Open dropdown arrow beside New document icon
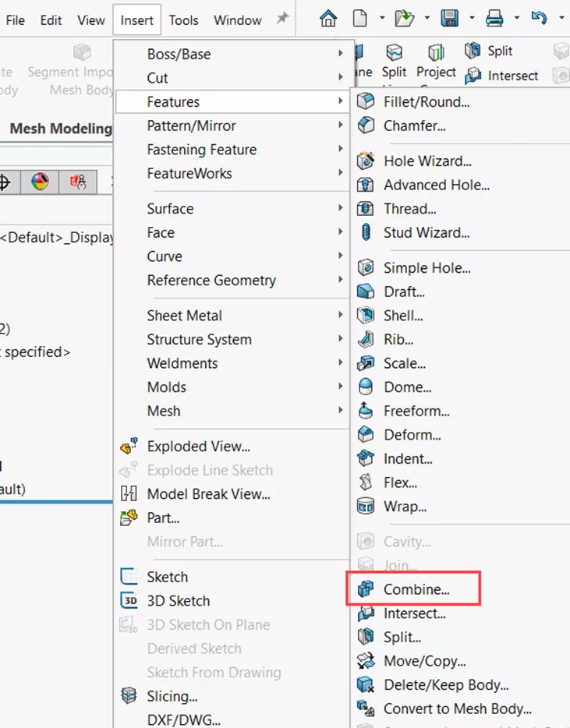 tap(381, 19)
